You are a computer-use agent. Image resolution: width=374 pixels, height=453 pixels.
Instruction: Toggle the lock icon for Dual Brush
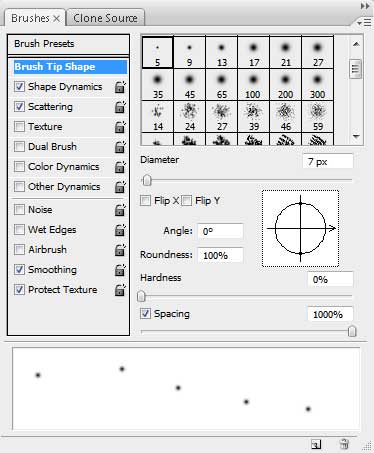coord(120,147)
